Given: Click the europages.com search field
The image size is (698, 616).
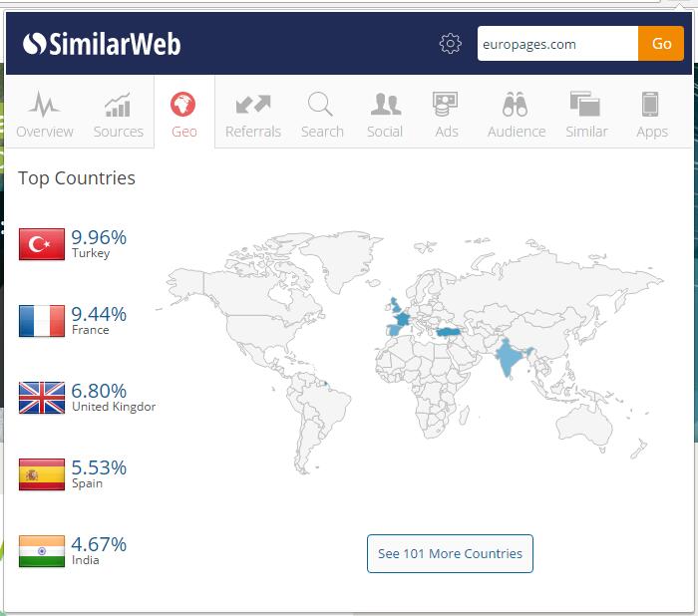Looking at the screenshot, I should point(556,44).
